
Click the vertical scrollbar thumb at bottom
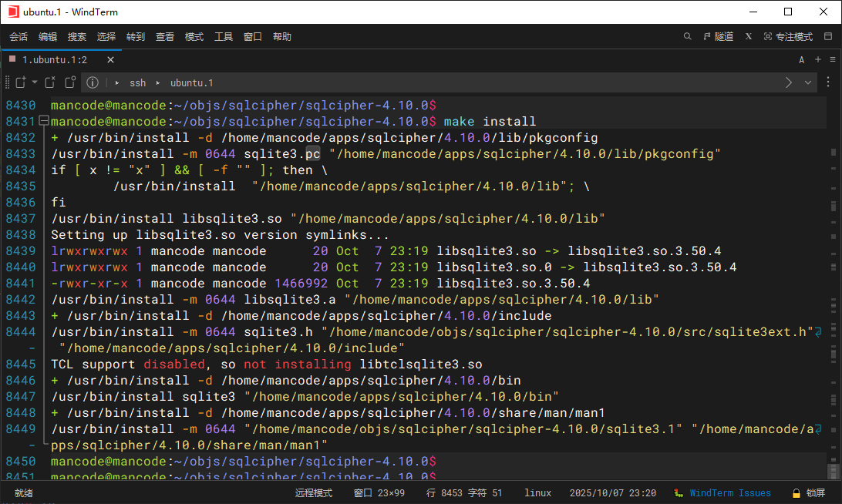tap(833, 471)
